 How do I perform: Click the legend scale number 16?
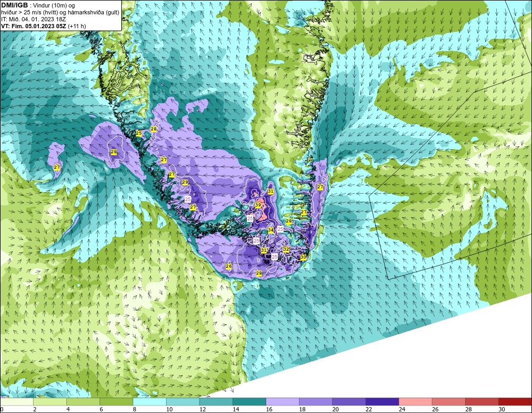[269, 409]
